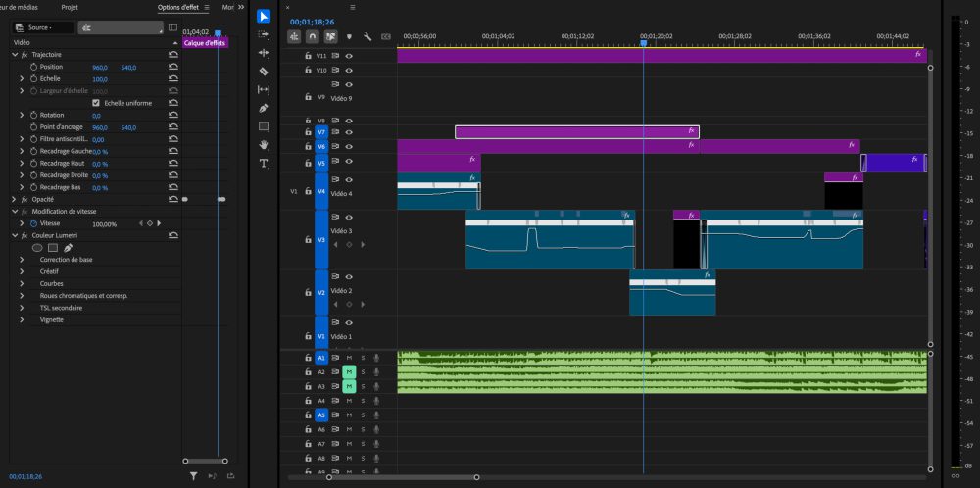Select the Ripple Edit tool
980x488 pixels.
pyautogui.click(x=264, y=53)
